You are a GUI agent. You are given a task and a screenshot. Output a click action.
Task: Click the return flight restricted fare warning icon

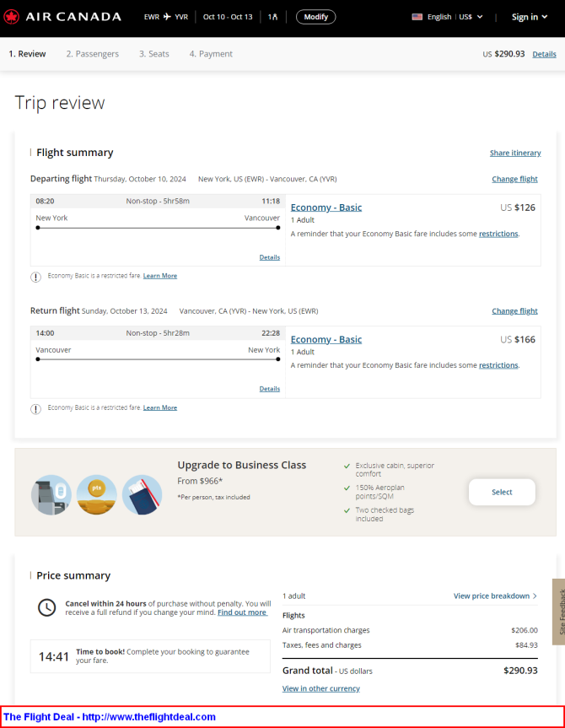[x=35, y=408]
